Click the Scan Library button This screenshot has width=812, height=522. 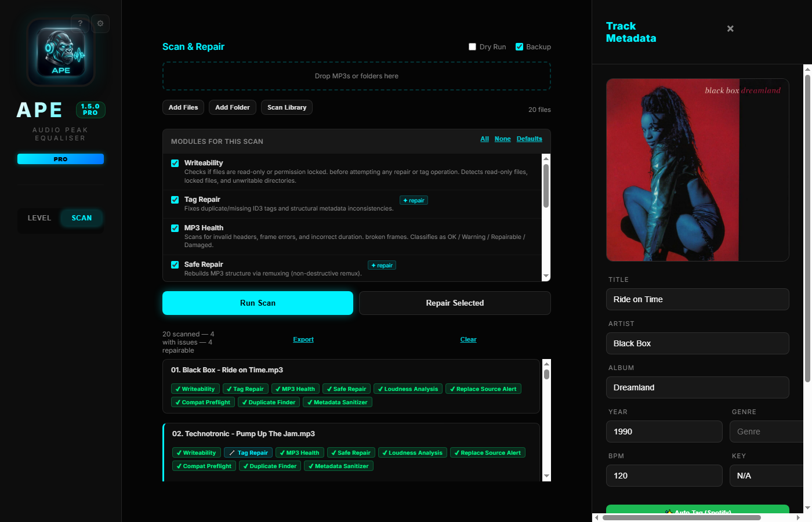pos(287,107)
